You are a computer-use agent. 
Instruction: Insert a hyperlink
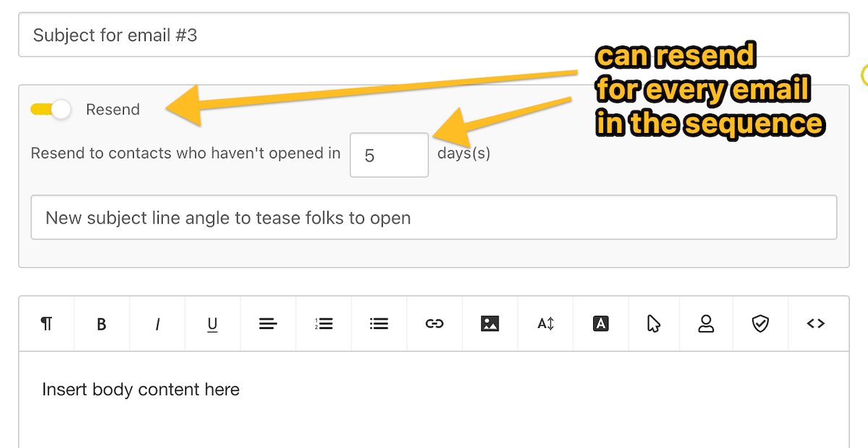pos(434,324)
